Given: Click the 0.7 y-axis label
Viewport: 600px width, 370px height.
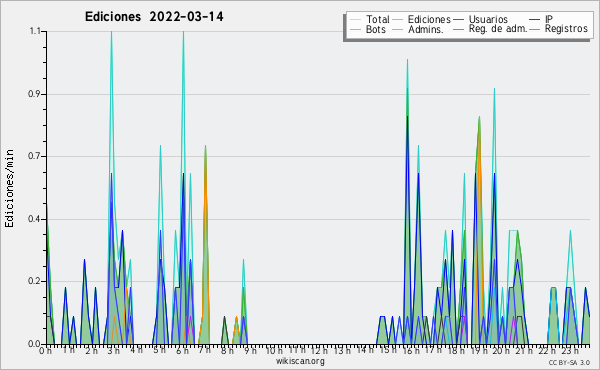Looking at the screenshot, I should tap(34, 156).
